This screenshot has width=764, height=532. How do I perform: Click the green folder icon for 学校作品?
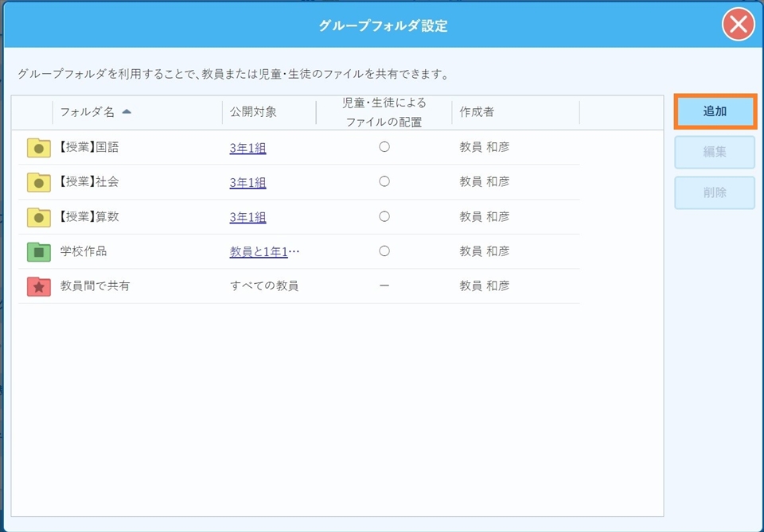click(38, 251)
